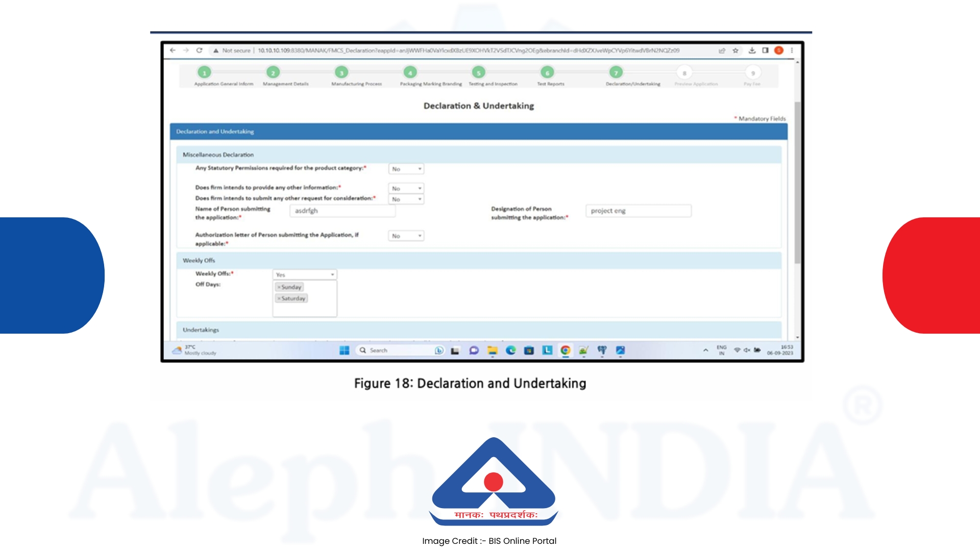Click the browser forward arrow
Viewport: 980px width, 551px height.
(186, 51)
